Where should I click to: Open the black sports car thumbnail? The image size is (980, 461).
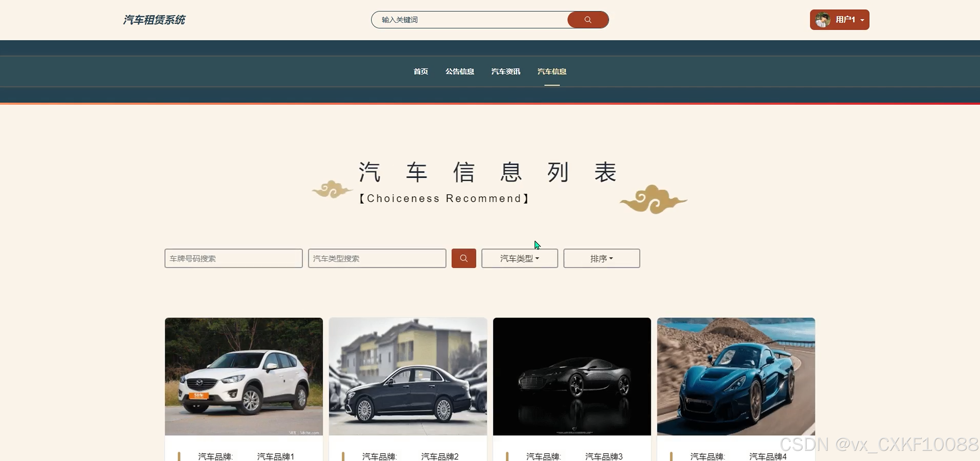pos(572,376)
